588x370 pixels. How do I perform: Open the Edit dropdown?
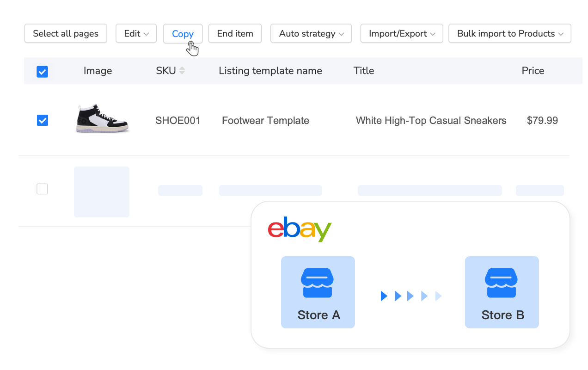(x=136, y=33)
